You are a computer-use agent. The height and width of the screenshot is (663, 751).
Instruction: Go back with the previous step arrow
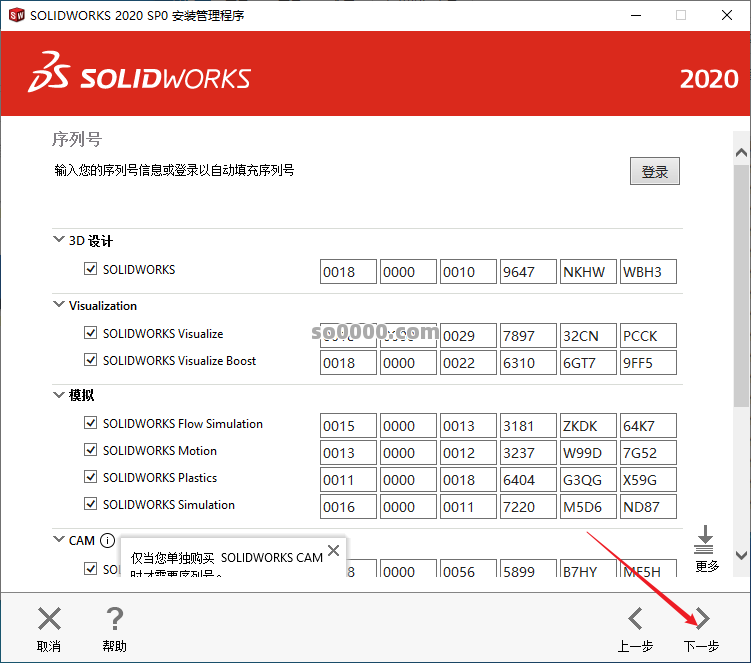click(x=635, y=618)
